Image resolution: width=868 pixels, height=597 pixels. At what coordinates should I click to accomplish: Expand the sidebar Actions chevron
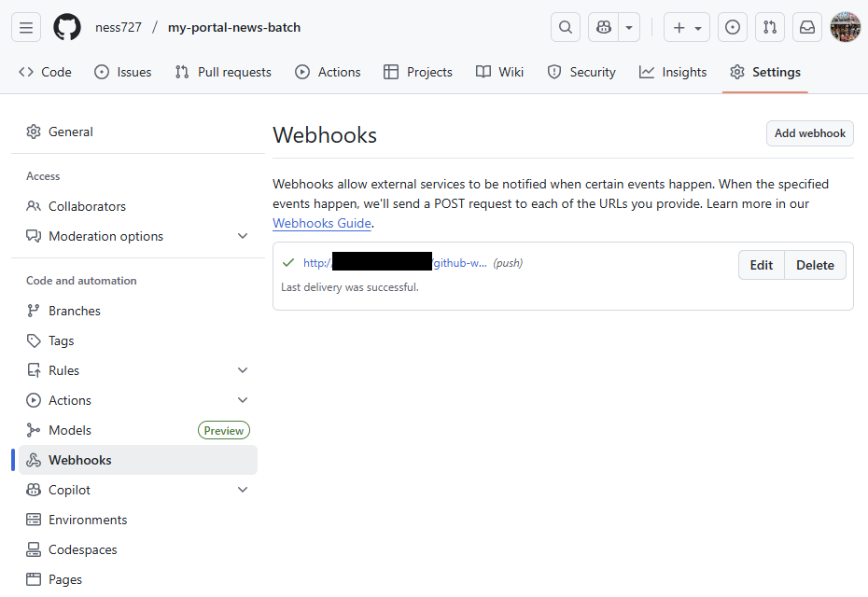(x=243, y=400)
